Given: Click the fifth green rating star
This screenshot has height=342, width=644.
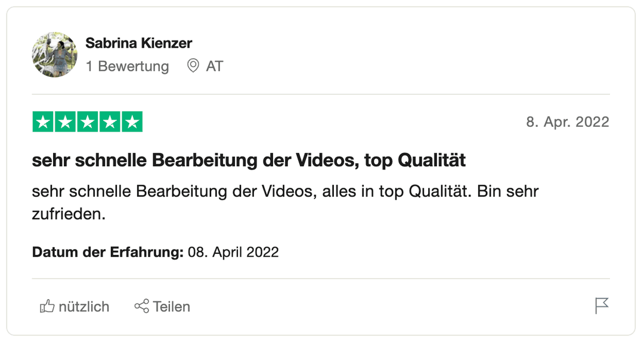Looking at the screenshot, I should [132, 122].
